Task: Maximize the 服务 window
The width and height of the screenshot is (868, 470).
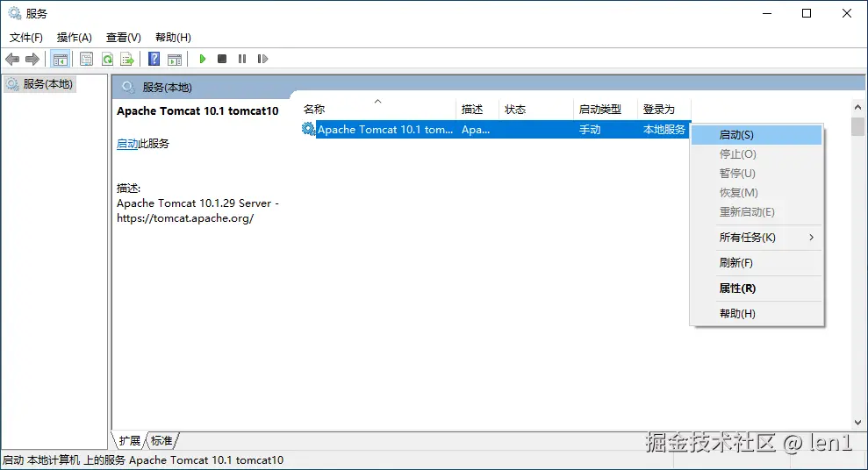Action: (x=807, y=13)
